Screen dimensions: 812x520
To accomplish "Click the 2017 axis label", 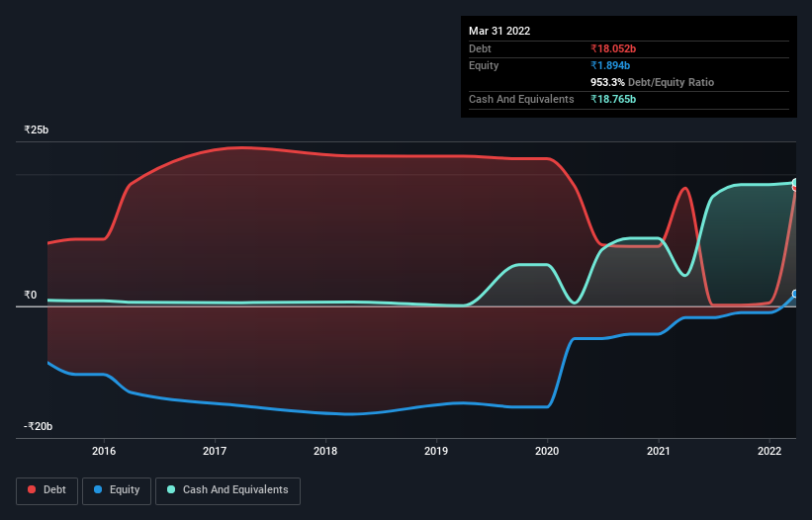I will pyautogui.click(x=215, y=451).
